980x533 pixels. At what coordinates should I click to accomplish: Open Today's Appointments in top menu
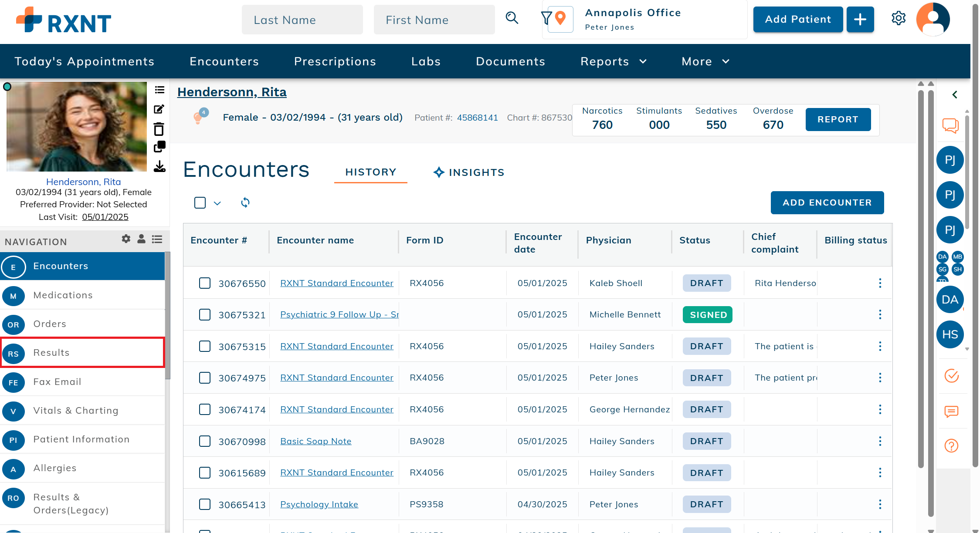click(x=85, y=61)
